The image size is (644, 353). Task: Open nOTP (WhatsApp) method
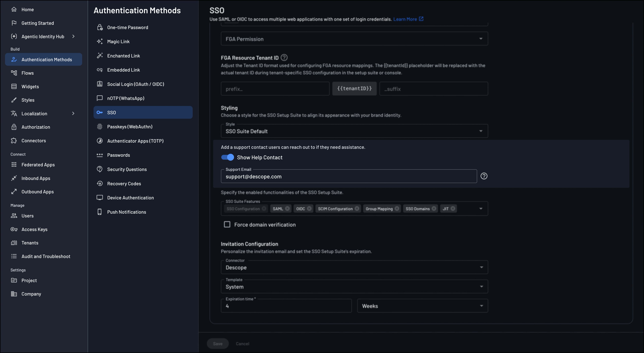(x=143, y=98)
